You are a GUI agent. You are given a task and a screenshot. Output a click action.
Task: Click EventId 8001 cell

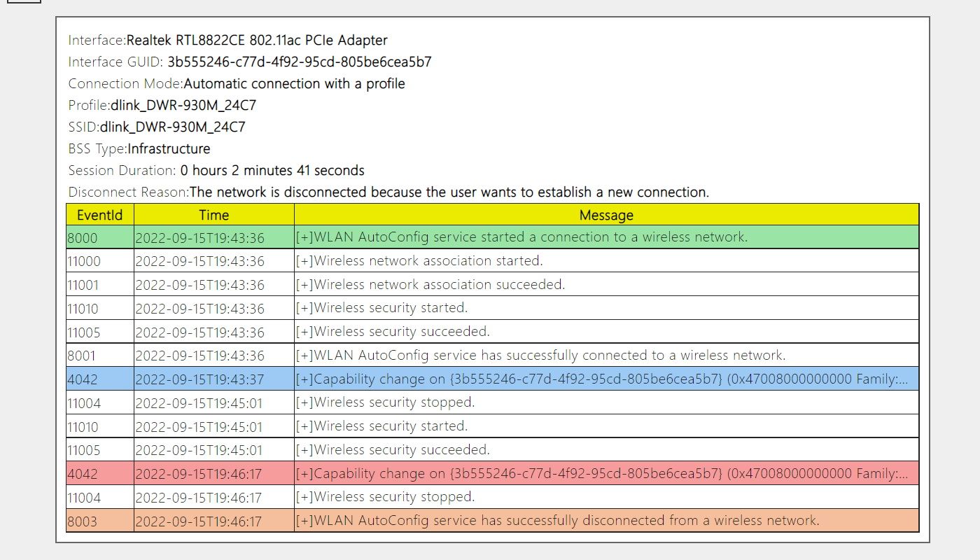point(100,356)
